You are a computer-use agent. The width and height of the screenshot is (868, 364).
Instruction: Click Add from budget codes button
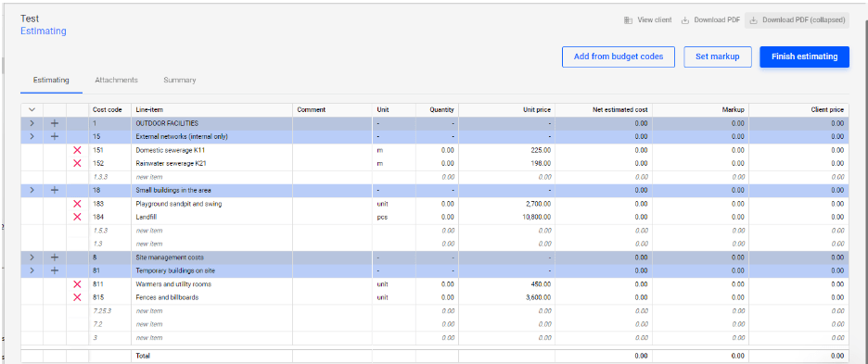coord(619,56)
